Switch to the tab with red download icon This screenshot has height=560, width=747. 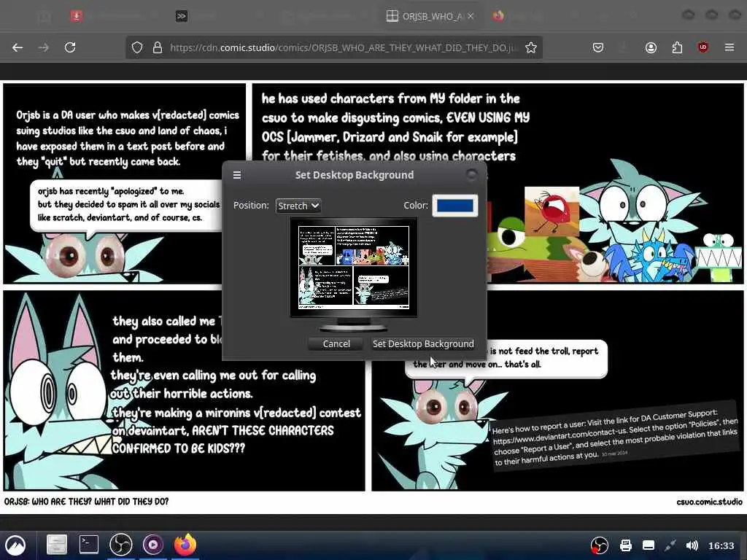point(76,16)
